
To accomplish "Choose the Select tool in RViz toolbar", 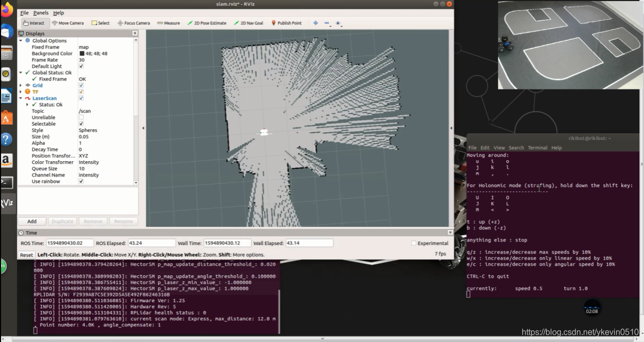I will pyautogui.click(x=101, y=23).
